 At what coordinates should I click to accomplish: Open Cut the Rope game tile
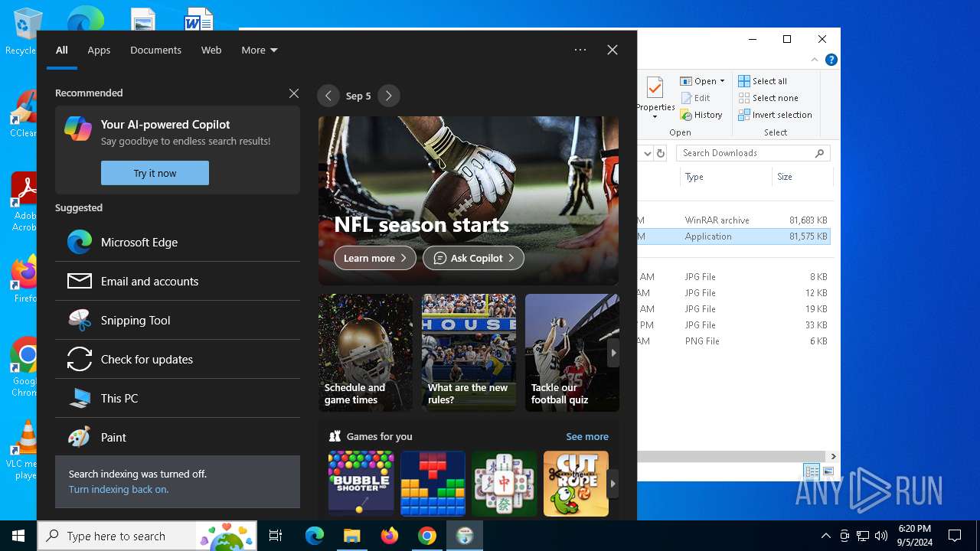coord(576,483)
